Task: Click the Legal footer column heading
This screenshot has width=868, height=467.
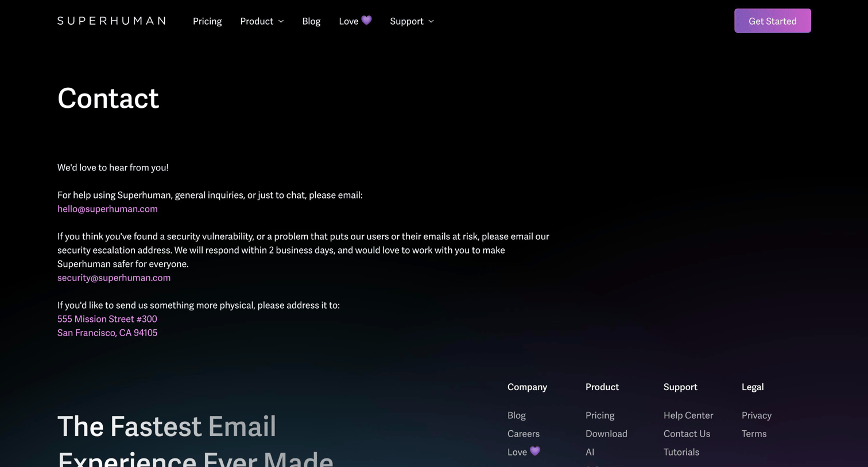Action: point(753,387)
